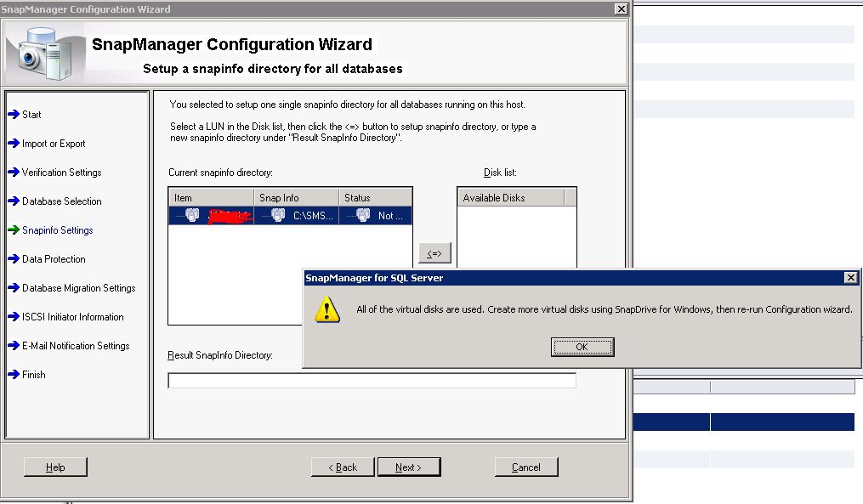Select the ISCSI Initiator Information step
This screenshot has height=504, width=863.
click(72, 317)
